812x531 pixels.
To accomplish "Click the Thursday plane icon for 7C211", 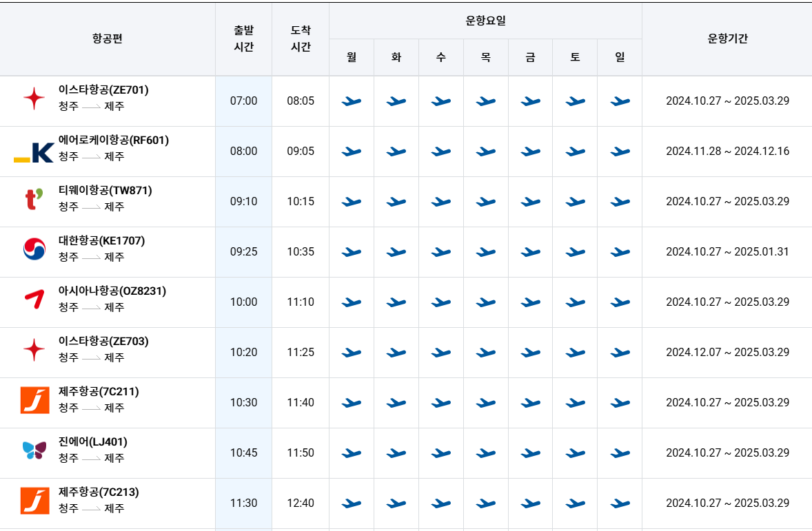I will pos(486,403).
